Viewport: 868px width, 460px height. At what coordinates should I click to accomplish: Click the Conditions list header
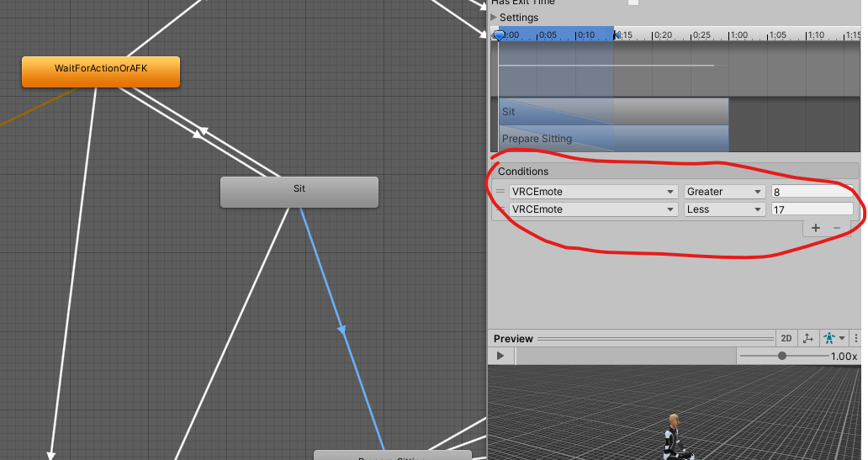(x=675, y=171)
